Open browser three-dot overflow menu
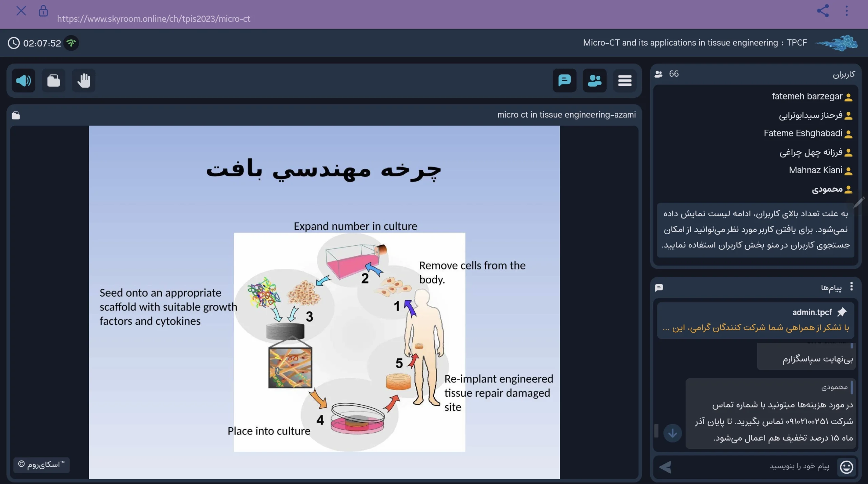Image resolution: width=868 pixels, height=484 pixels. [x=847, y=11]
